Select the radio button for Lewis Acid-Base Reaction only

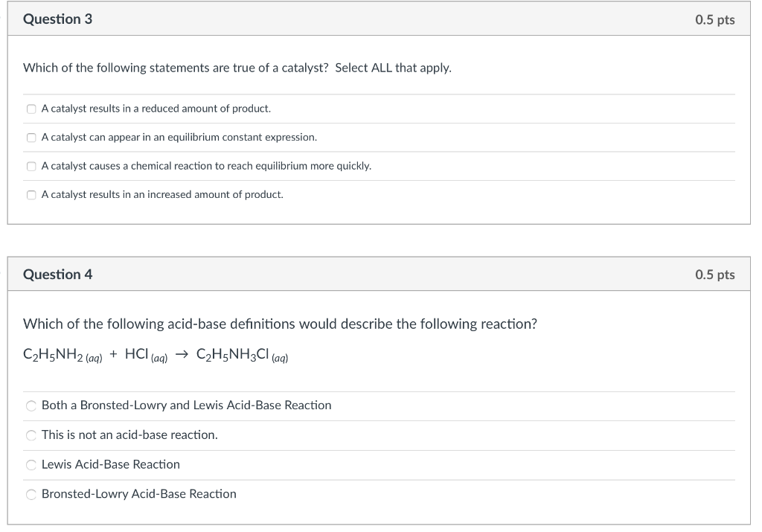(x=31, y=465)
